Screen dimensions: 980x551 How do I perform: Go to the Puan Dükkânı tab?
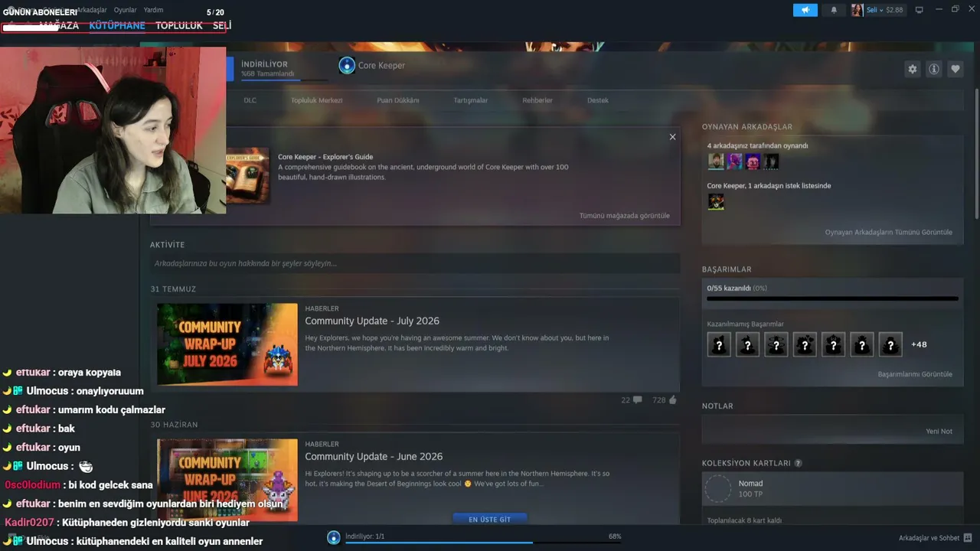398,100
